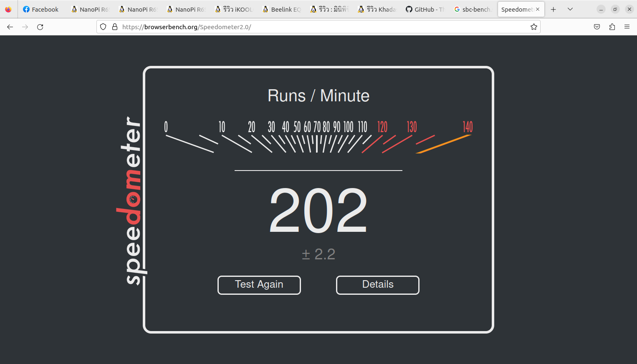Open Firefox View pinned icon
Image resolution: width=637 pixels, height=364 pixels.
[x=8, y=9]
